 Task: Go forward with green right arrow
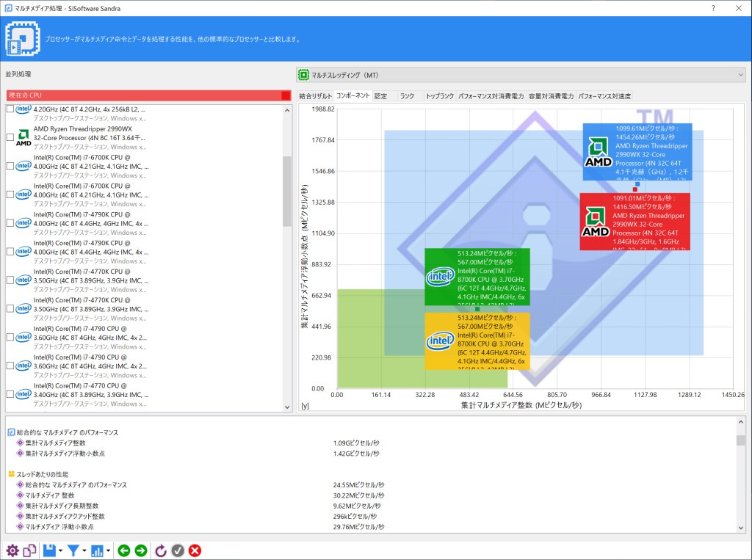coord(141,550)
